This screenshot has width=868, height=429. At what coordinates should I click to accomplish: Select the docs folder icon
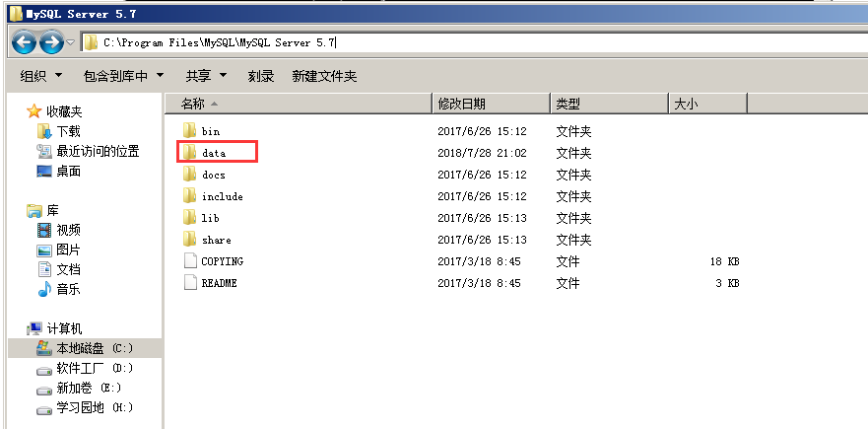[190, 174]
